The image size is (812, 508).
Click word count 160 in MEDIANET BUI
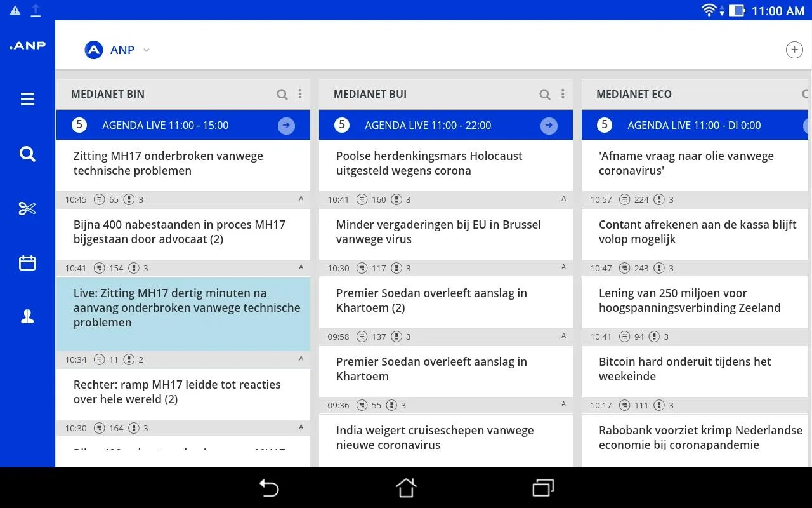tap(379, 199)
